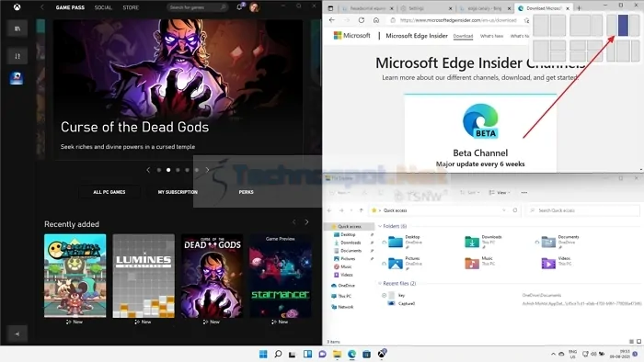Collapse the Folders (6) group

pos(380,226)
